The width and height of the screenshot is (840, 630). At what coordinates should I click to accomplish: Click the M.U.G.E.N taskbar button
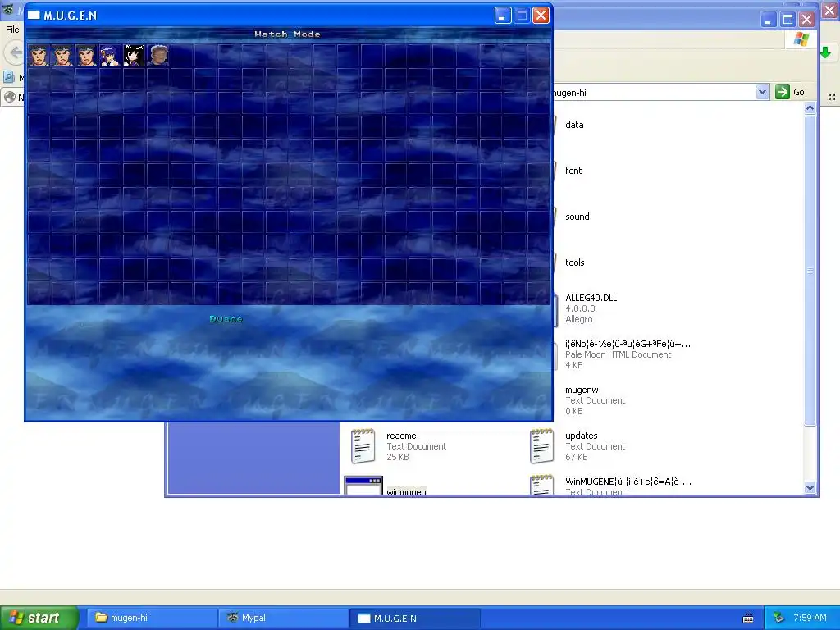pos(414,618)
